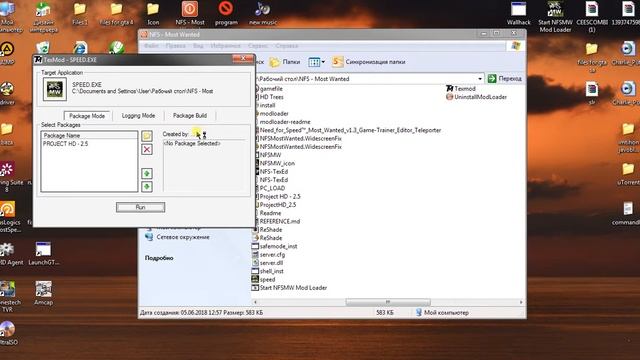Open the Справка menu in Explorer
The height and width of the screenshot is (360, 640).
[287, 46]
